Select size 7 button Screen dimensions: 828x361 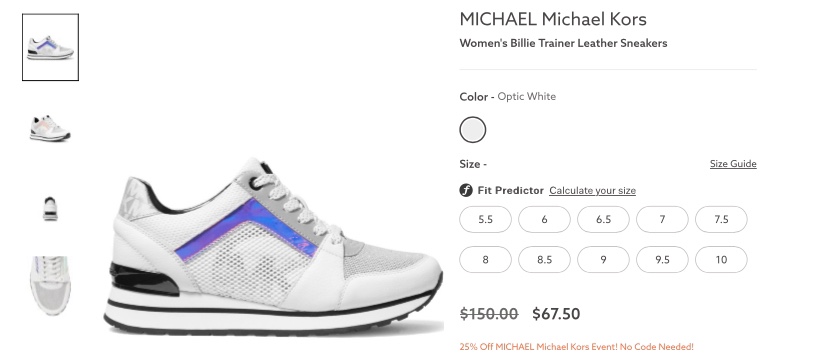click(662, 220)
